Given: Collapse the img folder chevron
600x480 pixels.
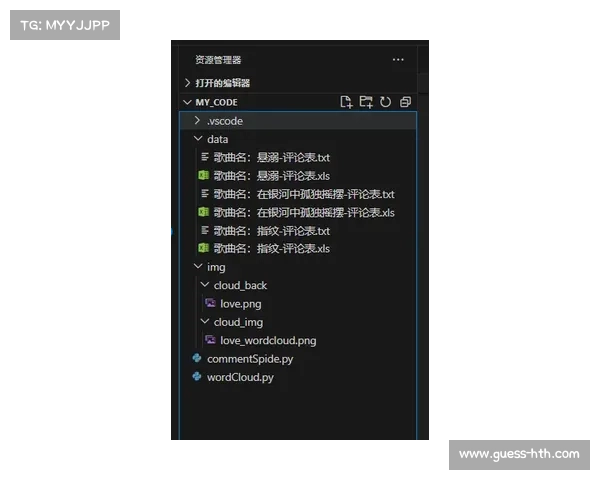Looking at the screenshot, I should pos(198,266).
